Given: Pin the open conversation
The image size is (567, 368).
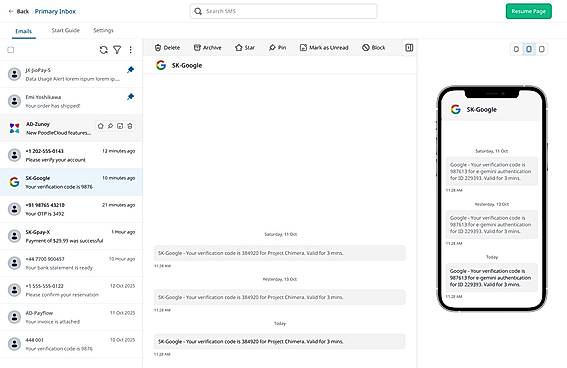Looking at the screenshot, I should [277, 48].
